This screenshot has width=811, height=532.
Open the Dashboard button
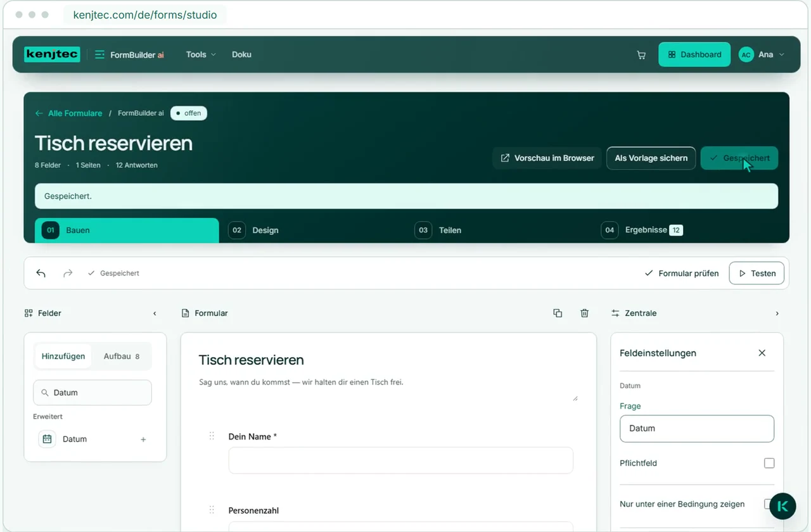(x=694, y=54)
